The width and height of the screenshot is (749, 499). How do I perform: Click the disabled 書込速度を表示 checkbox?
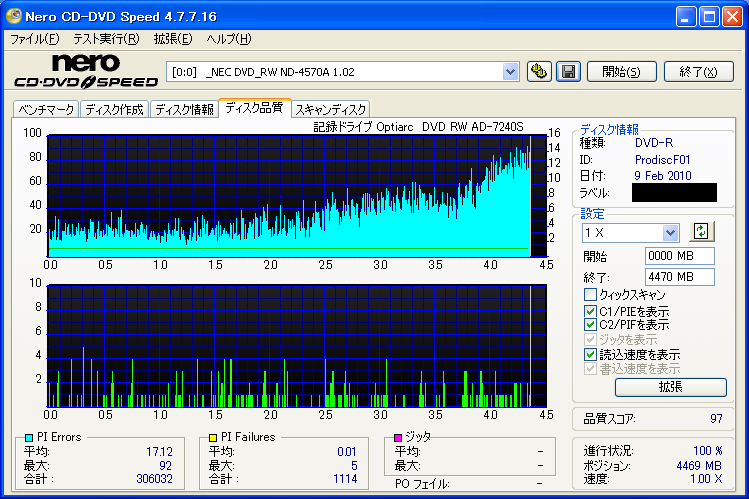(590, 369)
